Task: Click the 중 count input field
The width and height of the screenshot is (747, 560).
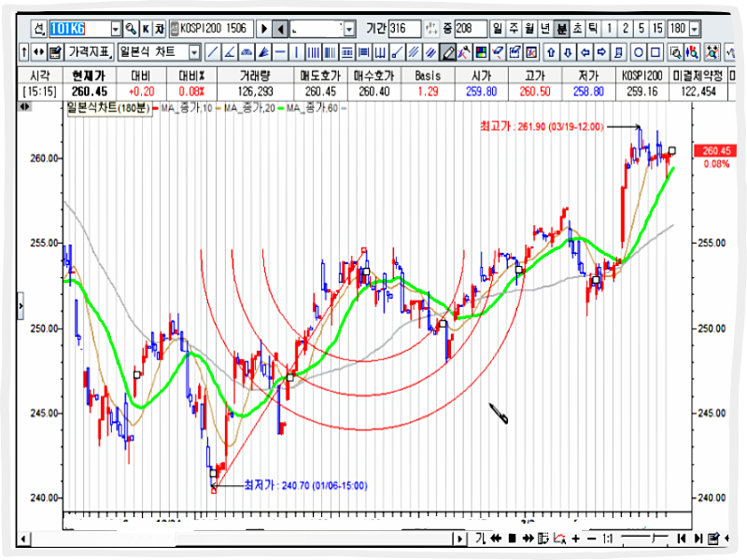Action: coord(472,29)
